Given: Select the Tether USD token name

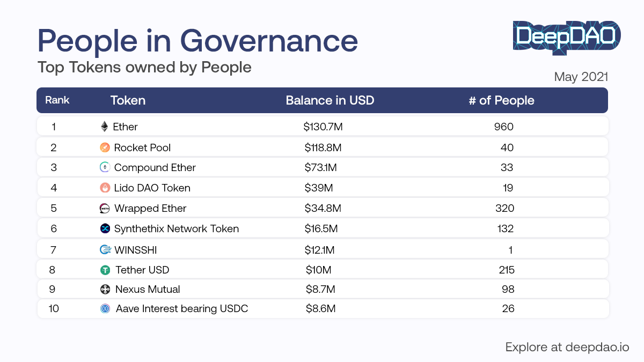Looking at the screenshot, I should tap(142, 270).
